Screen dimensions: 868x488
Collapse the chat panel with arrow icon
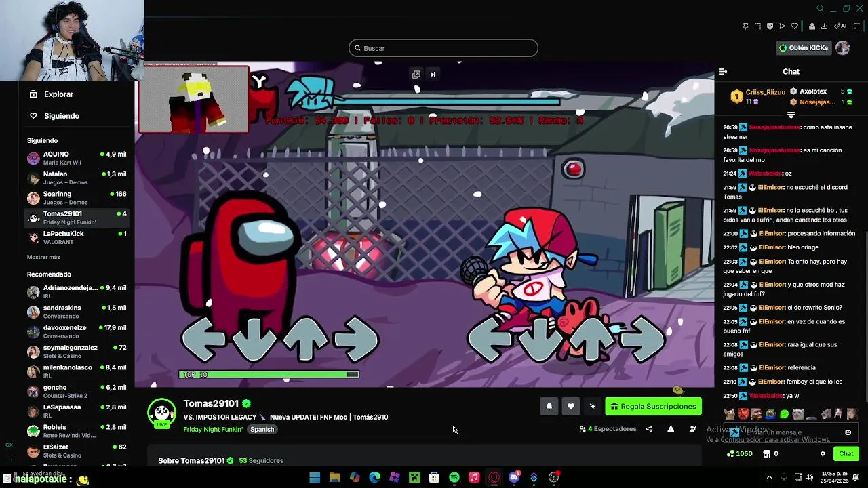723,71
